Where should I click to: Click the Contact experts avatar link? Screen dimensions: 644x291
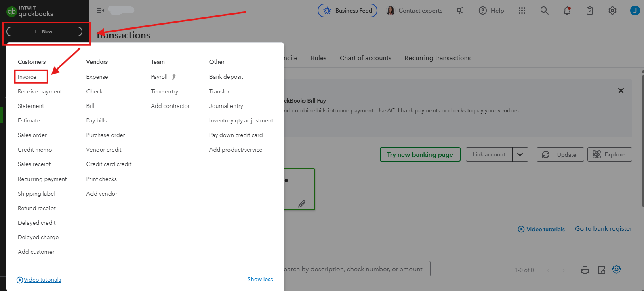(415, 11)
